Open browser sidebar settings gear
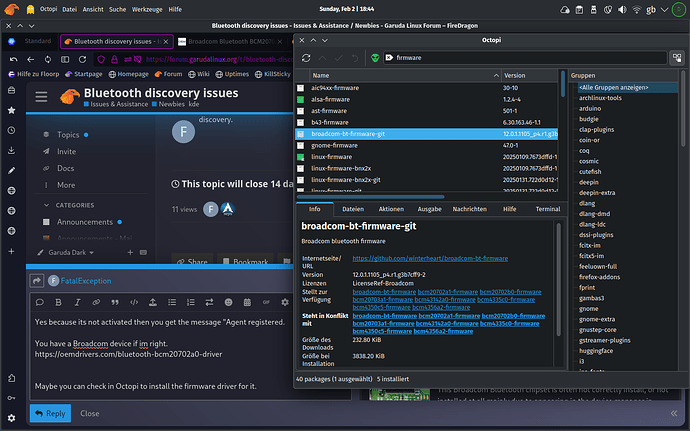Image resolution: width=690 pixels, height=431 pixels. 11,418
